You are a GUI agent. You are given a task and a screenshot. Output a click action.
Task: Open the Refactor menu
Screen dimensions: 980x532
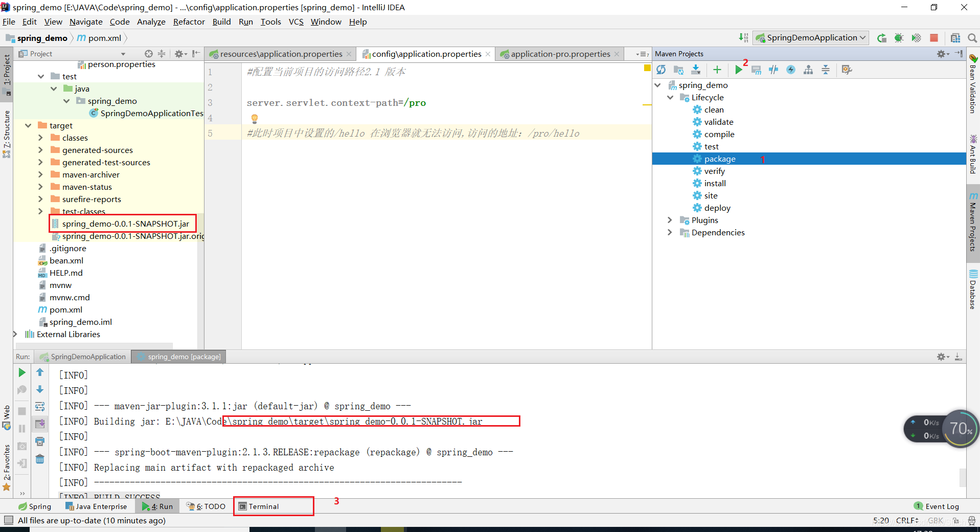pyautogui.click(x=189, y=21)
